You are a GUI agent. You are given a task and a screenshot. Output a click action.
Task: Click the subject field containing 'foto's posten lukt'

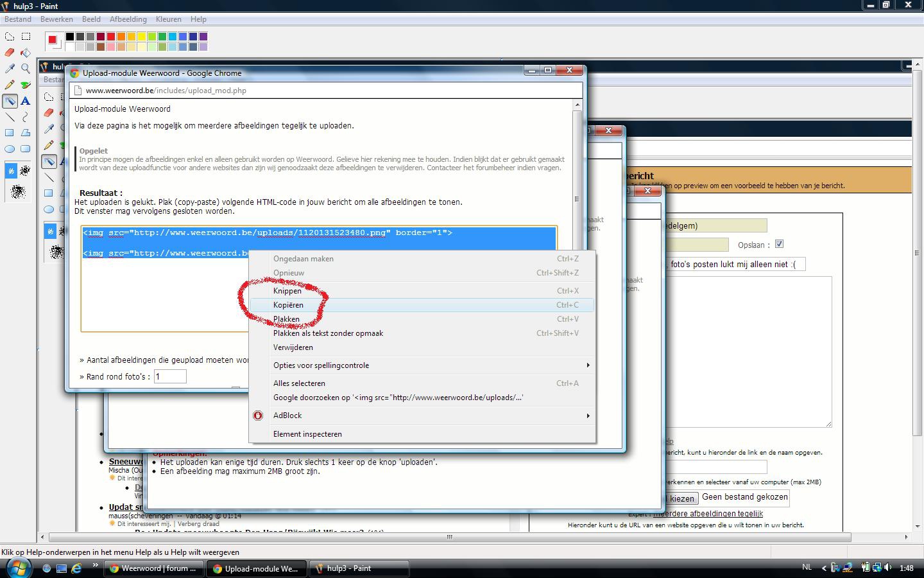point(735,264)
